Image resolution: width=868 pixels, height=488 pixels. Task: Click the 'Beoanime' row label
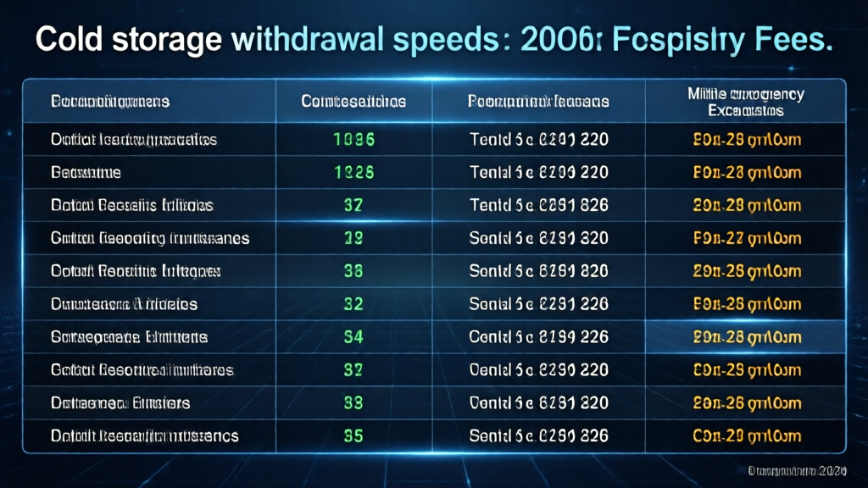pyautogui.click(x=86, y=172)
